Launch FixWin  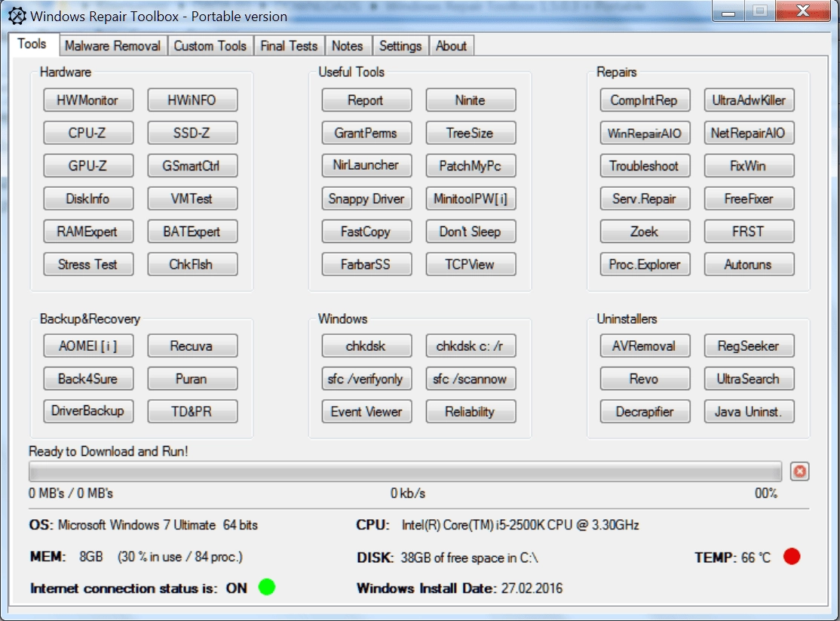pyautogui.click(x=749, y=166)
